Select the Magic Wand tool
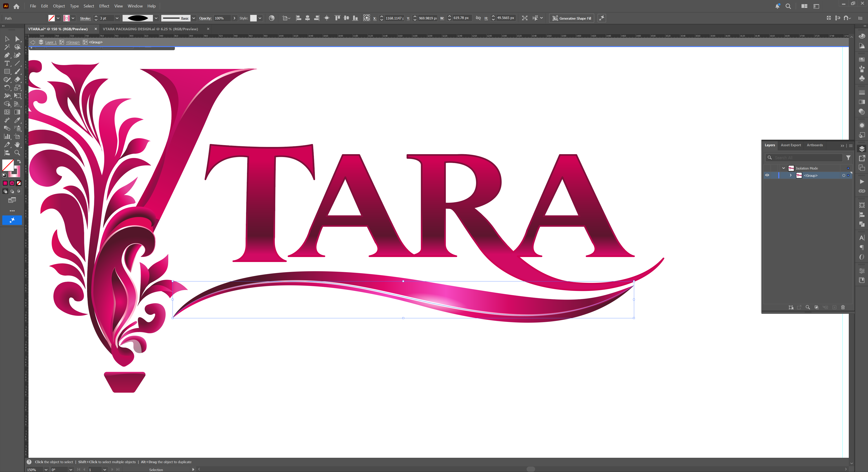 (7, 47)
